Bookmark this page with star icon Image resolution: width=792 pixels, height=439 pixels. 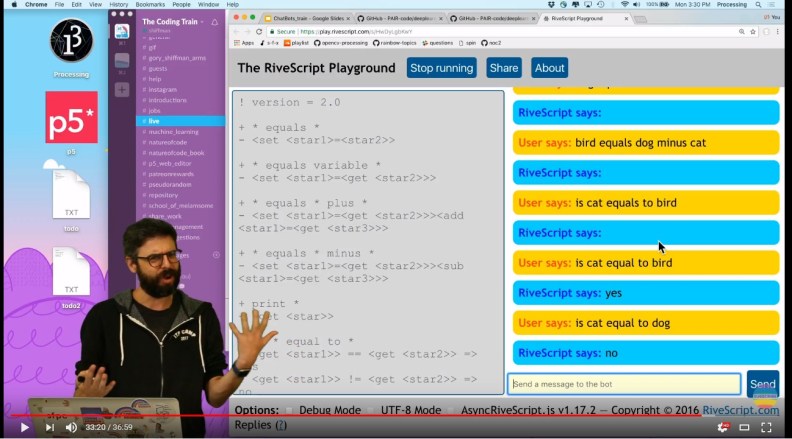(753, 31)
